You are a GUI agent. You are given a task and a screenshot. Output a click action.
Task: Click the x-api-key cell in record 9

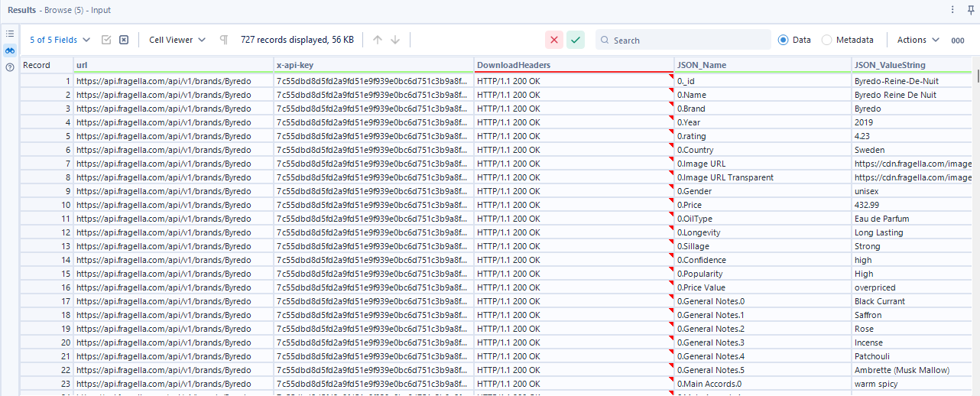click(374, 191)
